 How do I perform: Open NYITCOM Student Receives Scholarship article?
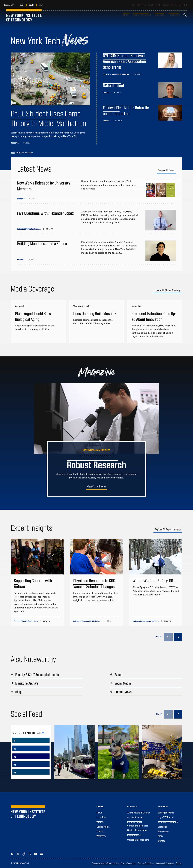pos(124,61)
